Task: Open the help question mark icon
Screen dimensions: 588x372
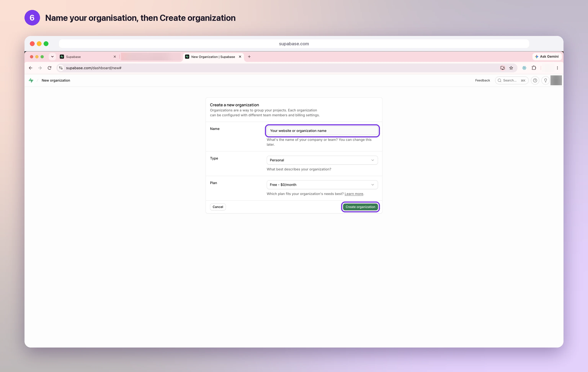Action: coord(535,80)
